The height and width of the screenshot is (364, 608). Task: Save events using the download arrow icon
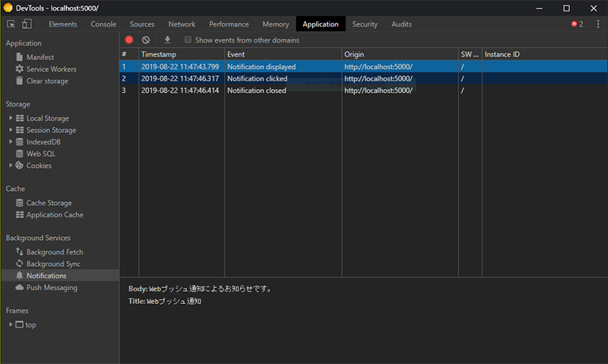167,40
